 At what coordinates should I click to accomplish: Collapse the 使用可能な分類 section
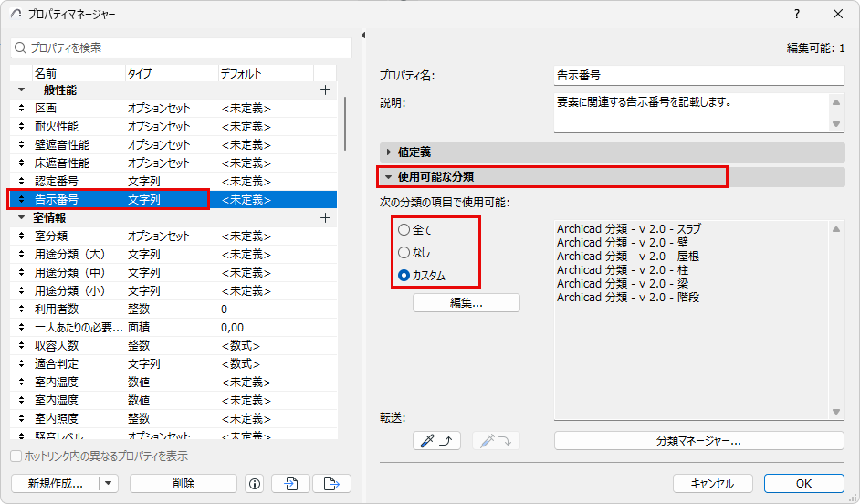pyautogui.click(x=389, y=176)
